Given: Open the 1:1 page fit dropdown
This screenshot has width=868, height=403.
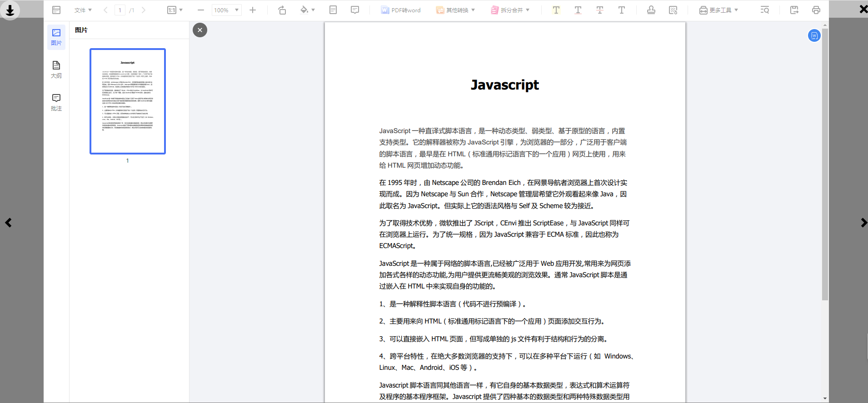Looking at the screenshot, I should [175, 10].
